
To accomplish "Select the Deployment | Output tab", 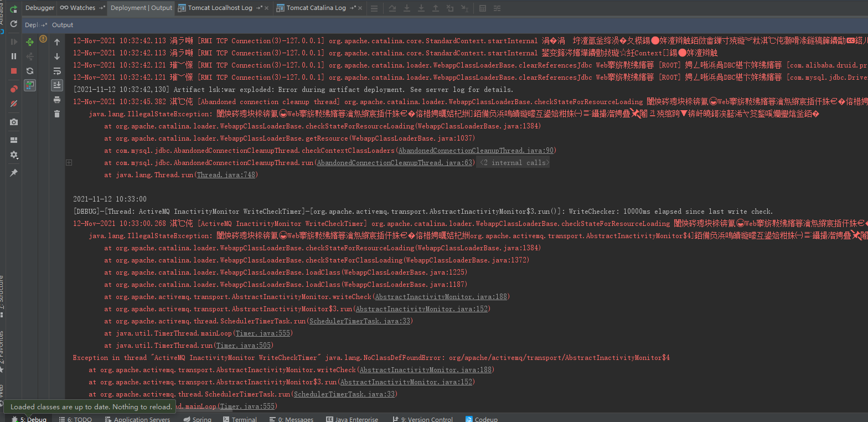I will [141, 8].
